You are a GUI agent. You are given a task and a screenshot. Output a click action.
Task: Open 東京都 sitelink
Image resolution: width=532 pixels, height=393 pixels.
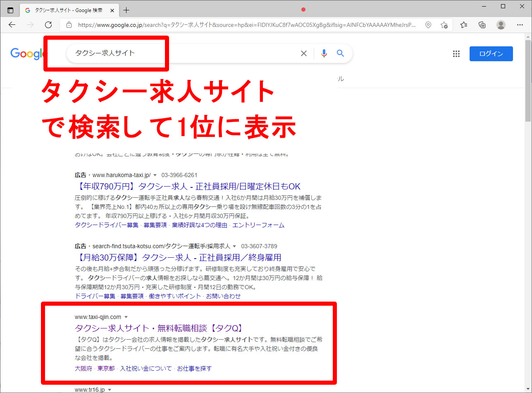tap(106, 368)
